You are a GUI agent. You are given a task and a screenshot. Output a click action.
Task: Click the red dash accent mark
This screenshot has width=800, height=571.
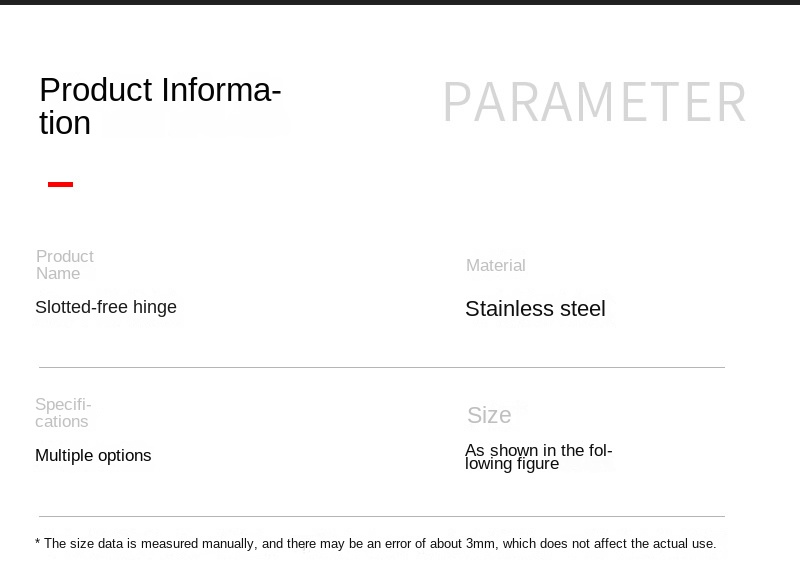(x=60, y=184)
